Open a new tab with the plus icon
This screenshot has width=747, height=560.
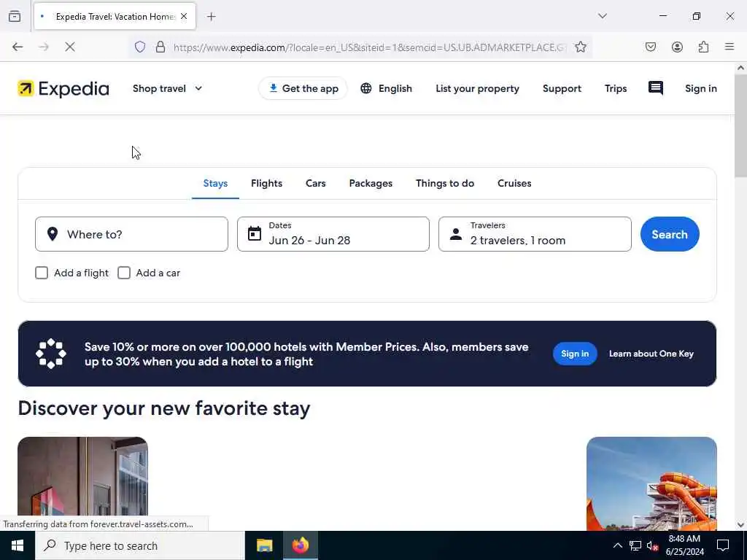[x=212, y=17]
